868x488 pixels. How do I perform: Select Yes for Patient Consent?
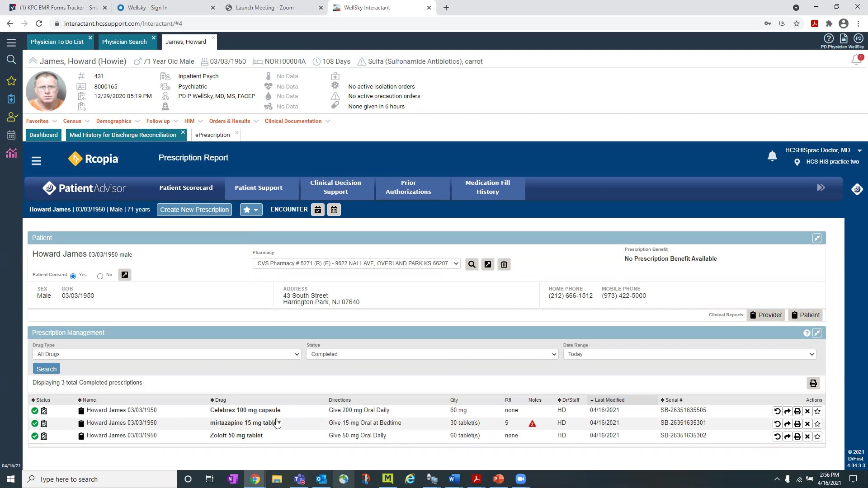click(73, 276)
